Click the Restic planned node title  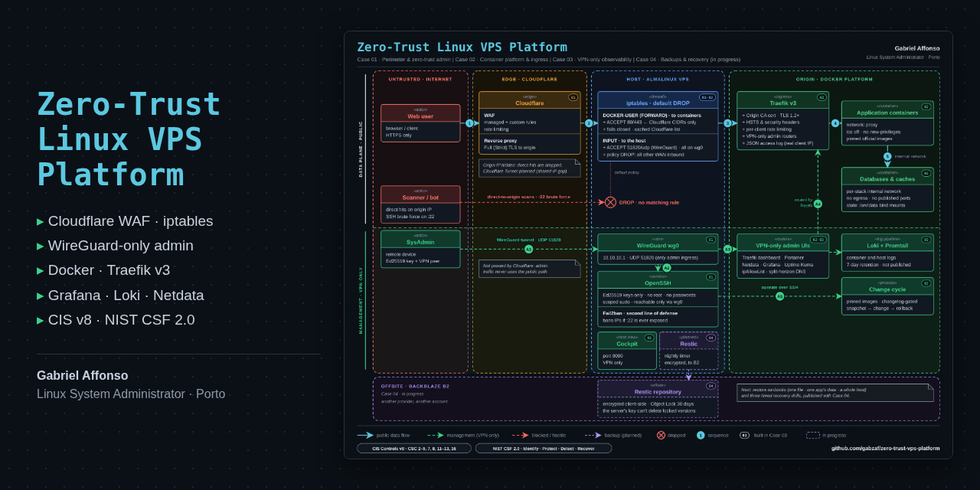(x=688, y=344)
